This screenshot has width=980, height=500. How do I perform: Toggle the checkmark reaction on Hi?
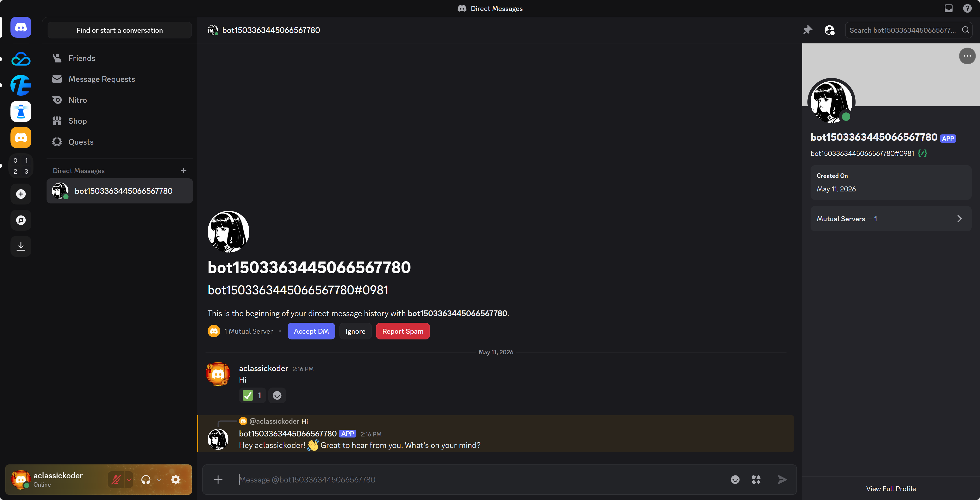[253, 395]
